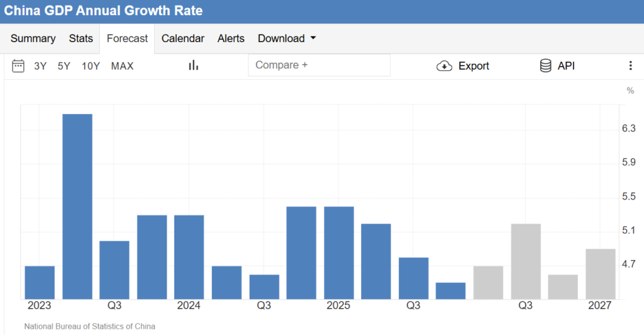Open the chart type bar icon

(194, 65)
